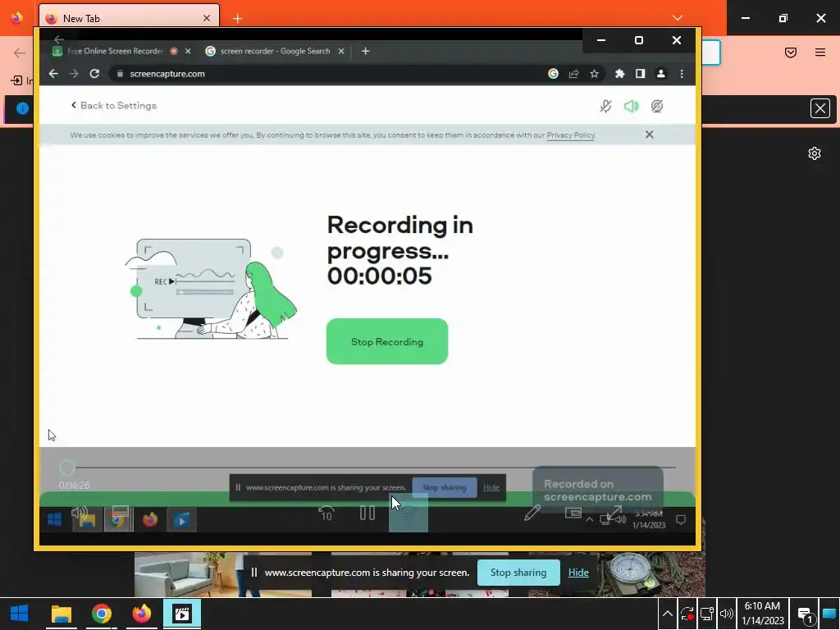
Task: Expand system tray hidden icons
Action: (668, 614)
